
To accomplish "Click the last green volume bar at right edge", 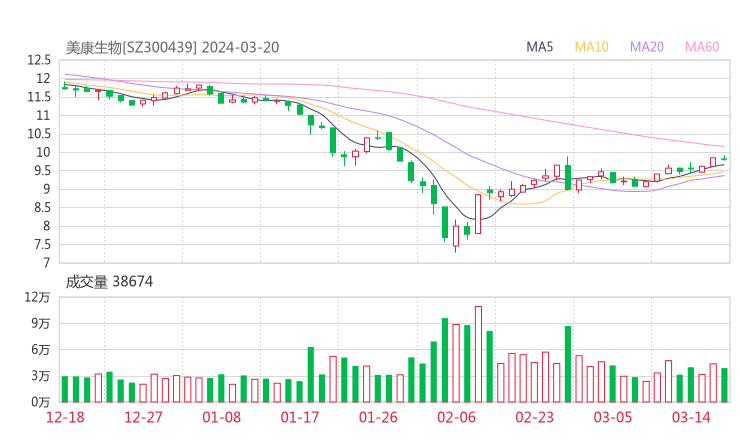I will [x=724, y=385].
